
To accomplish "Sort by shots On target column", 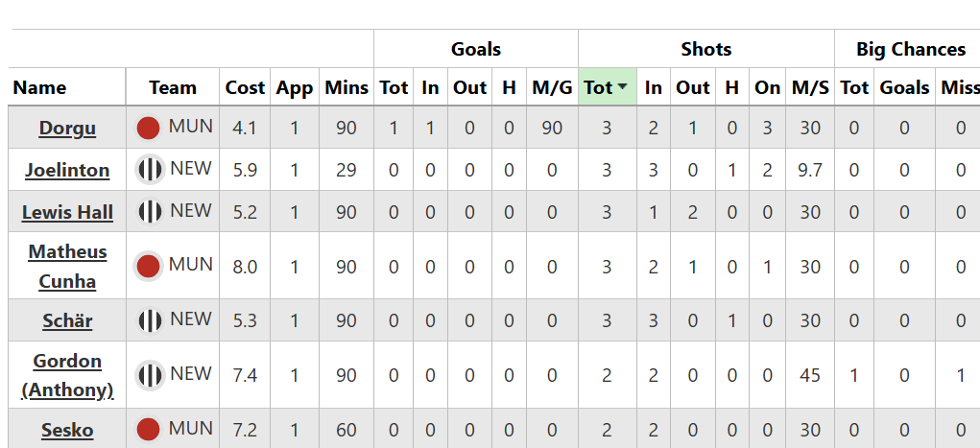I will click(x=767, y=87).
